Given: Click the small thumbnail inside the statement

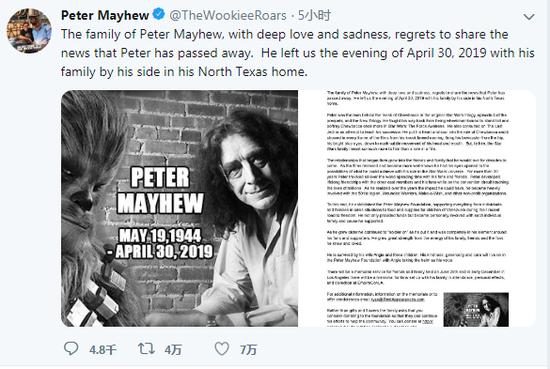Looking at the screenshot, I should click(476, 309).
